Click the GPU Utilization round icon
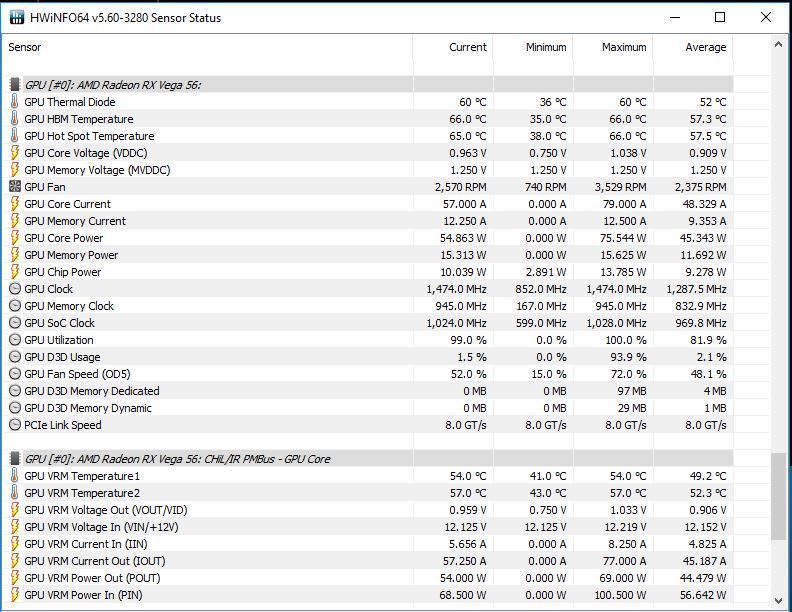The height and width of the screenshot is (612, 792). 15,340
